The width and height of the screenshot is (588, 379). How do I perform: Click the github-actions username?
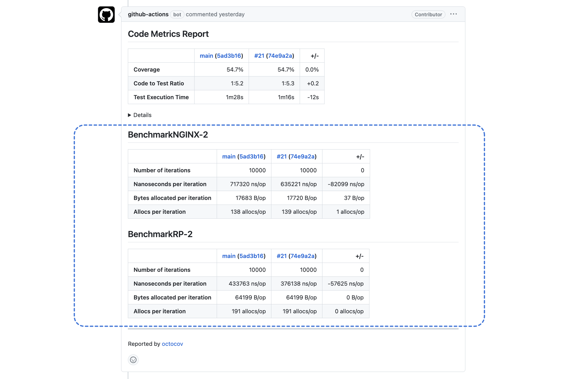pyautogui.click(x=148, y=14)
